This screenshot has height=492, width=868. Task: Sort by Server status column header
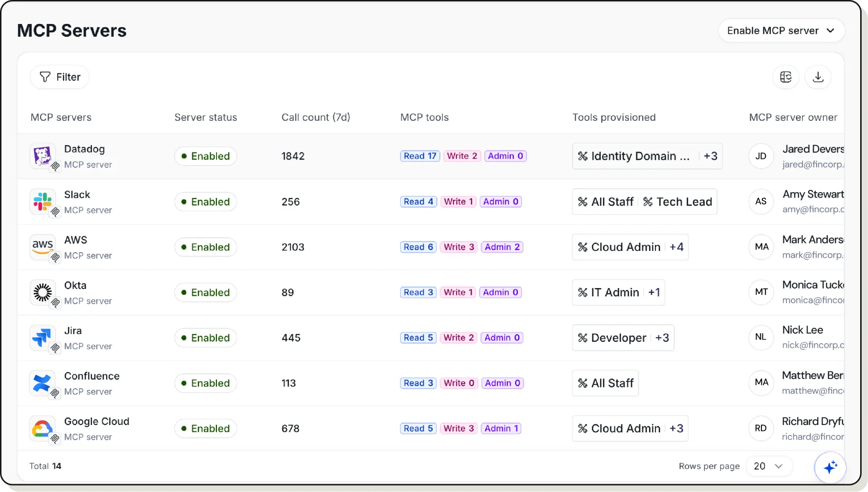[x=206, y=117]
